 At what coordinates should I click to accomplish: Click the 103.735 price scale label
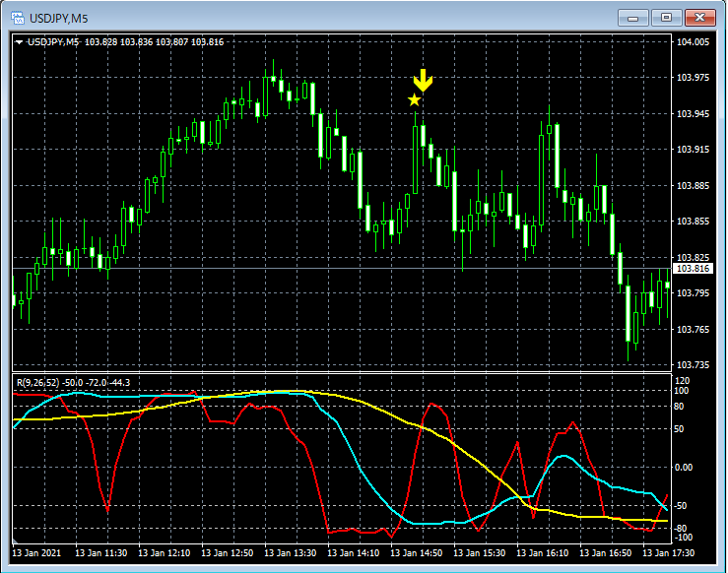692,365
